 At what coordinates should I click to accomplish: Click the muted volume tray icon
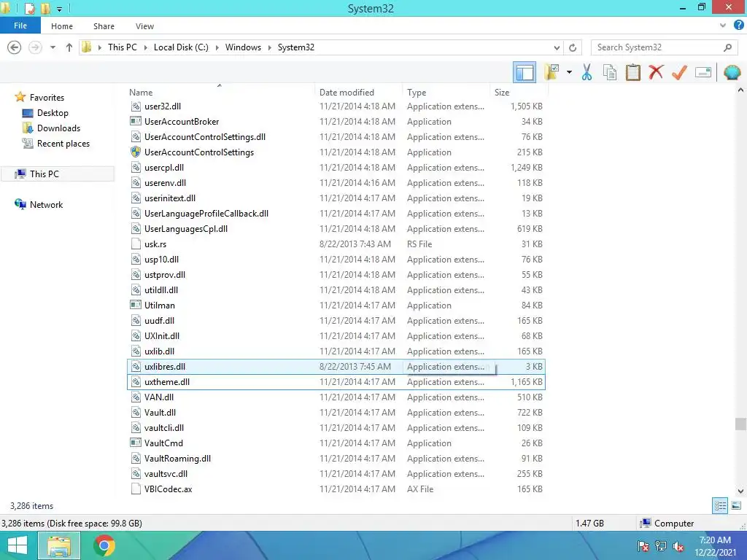678,546
